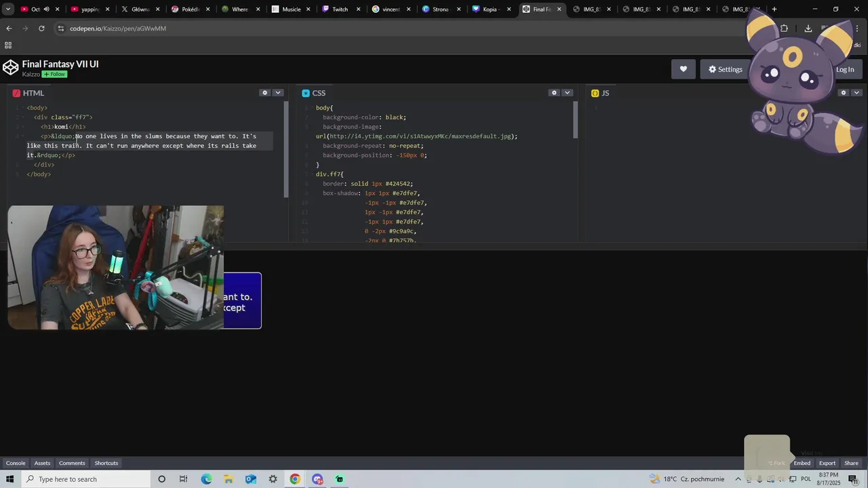
Task: Open File Explorer from taskbar
Action: (229, 479)
